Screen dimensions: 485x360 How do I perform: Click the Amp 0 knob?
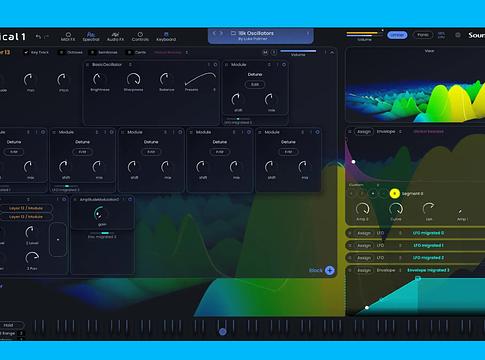click(362, 209)
